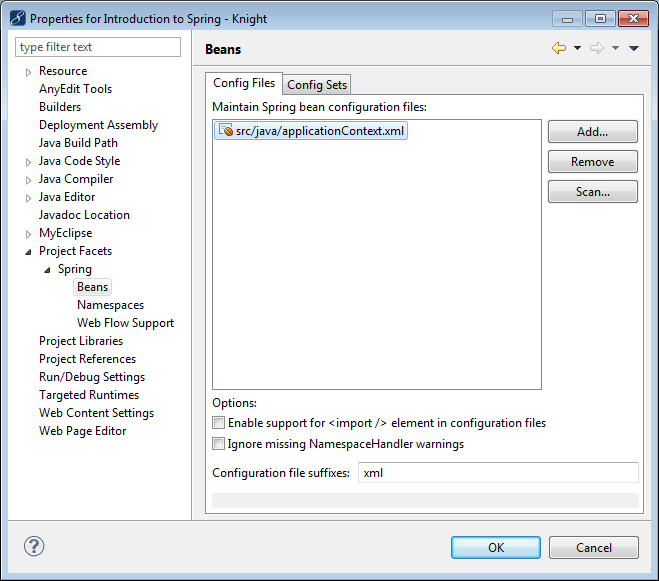Focus the Configuration file suffixes field
659x581 pixels.
497,473
